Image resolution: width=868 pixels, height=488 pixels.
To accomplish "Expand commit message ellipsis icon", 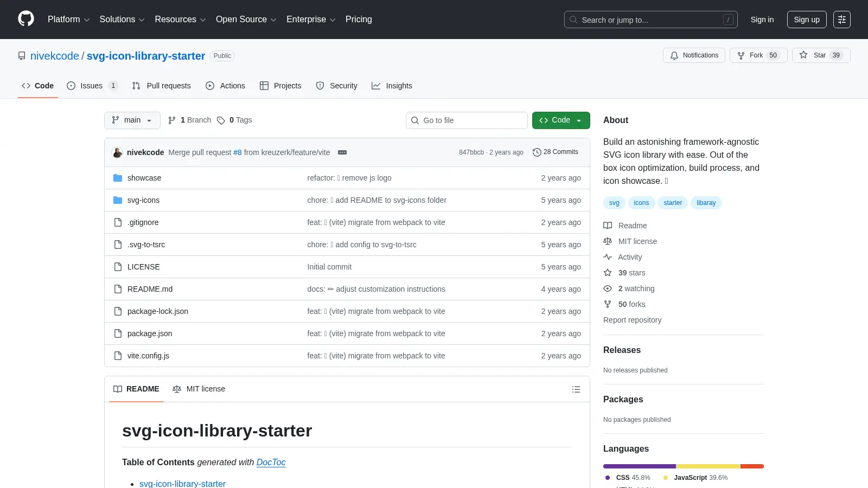I will 342,152.
